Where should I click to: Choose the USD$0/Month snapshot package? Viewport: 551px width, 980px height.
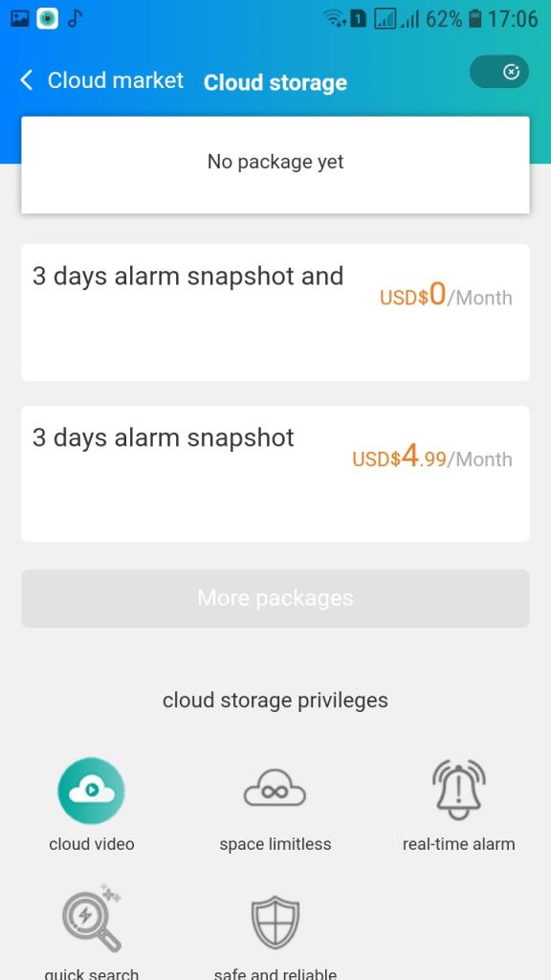coord(275,313)
